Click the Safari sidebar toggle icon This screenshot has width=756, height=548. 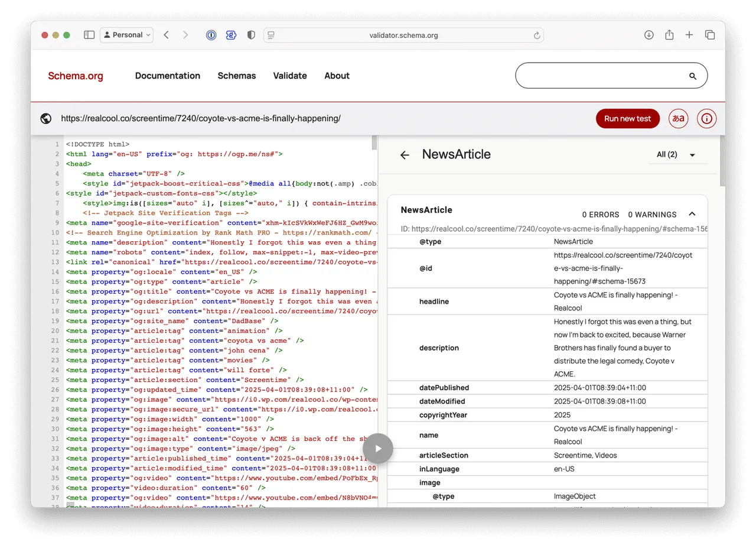click(x=89, y=35)
